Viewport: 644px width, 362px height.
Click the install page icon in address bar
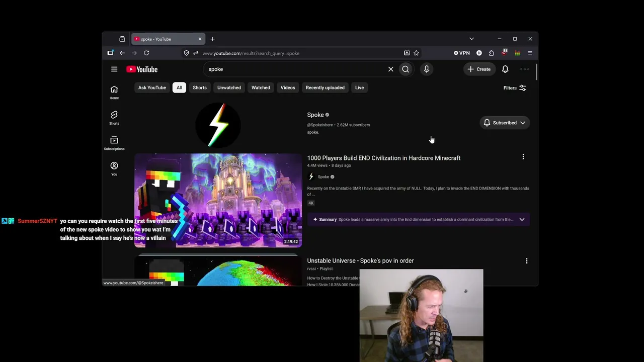[407, 53]
